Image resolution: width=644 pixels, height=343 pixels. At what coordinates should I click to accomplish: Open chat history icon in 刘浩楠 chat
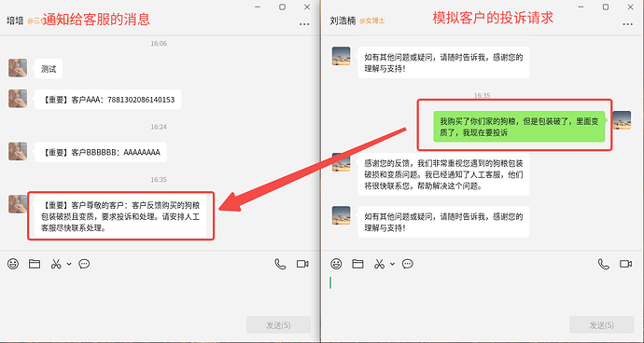(408, 264)
